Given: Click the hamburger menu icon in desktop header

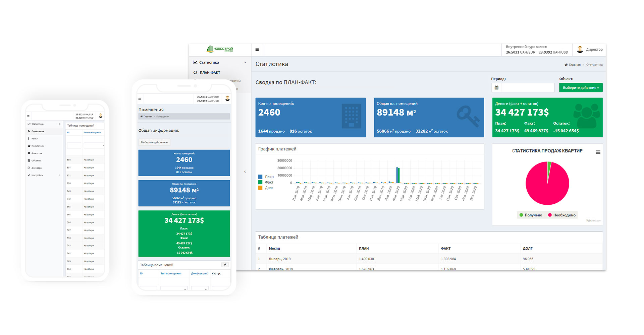Looking at the screenshot, I should (257, 49).
